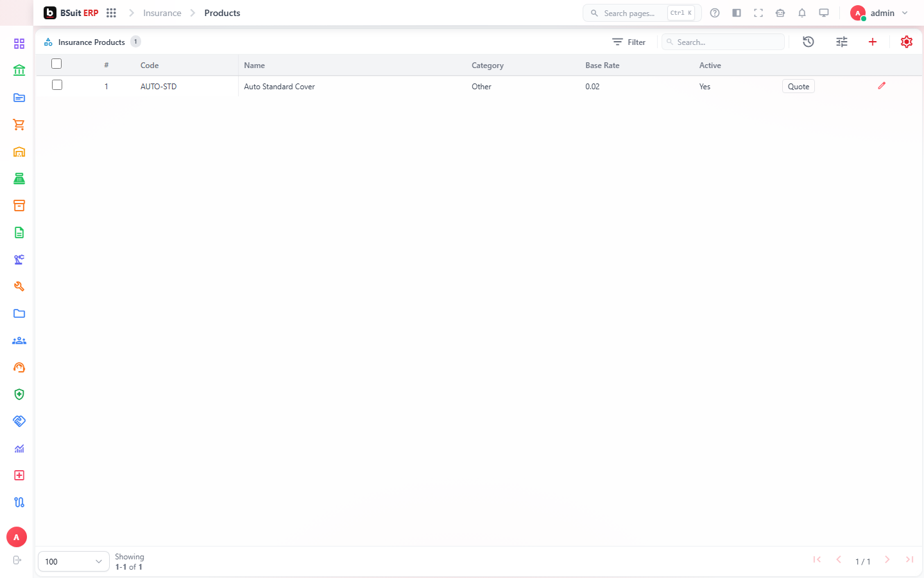Open the dashboard grid icon in sidebar

click(x=19, y=44)
